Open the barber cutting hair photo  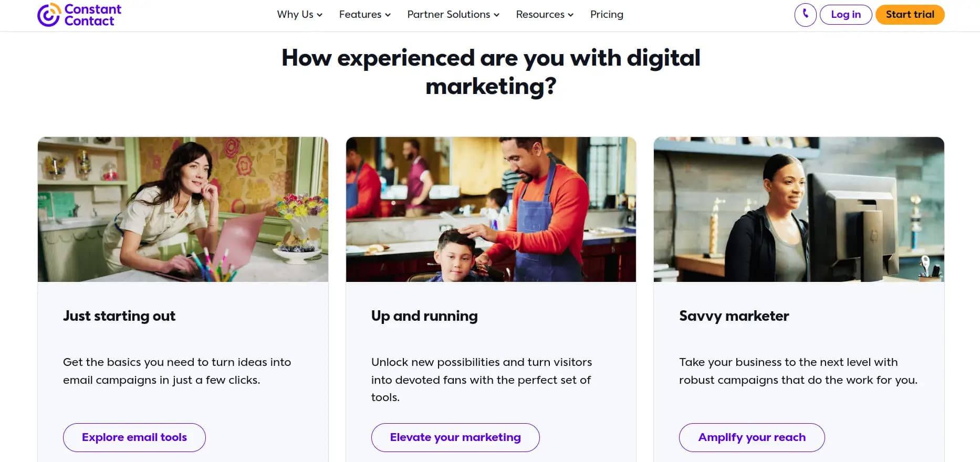click(x=491, y=209)
